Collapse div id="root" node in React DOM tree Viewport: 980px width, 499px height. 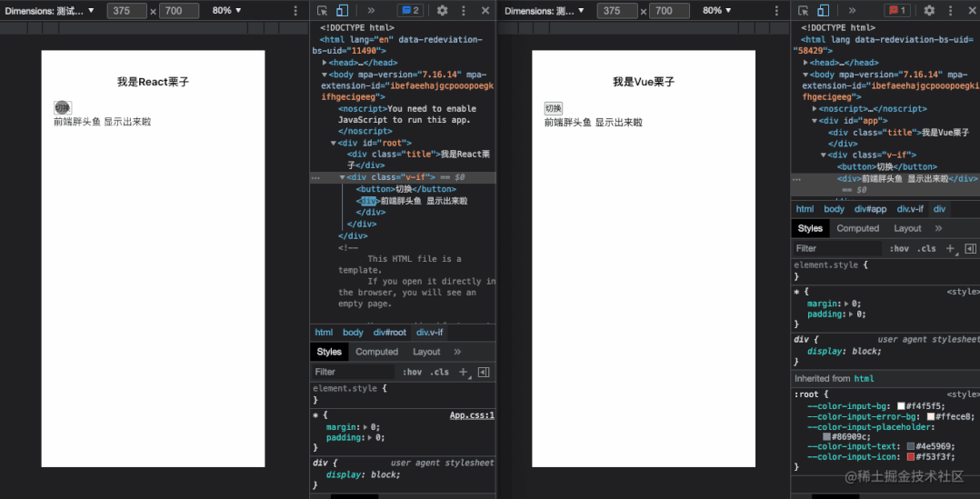click(x=333, y=143)
